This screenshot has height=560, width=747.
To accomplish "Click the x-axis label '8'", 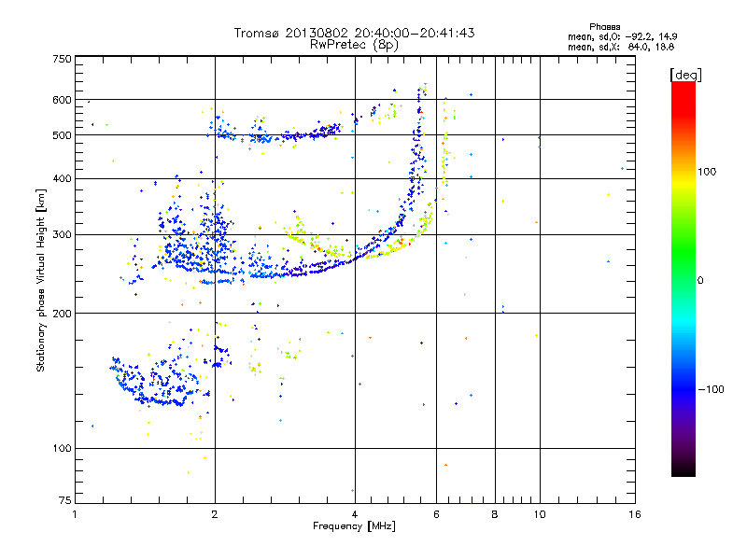I will coord(495,514).
